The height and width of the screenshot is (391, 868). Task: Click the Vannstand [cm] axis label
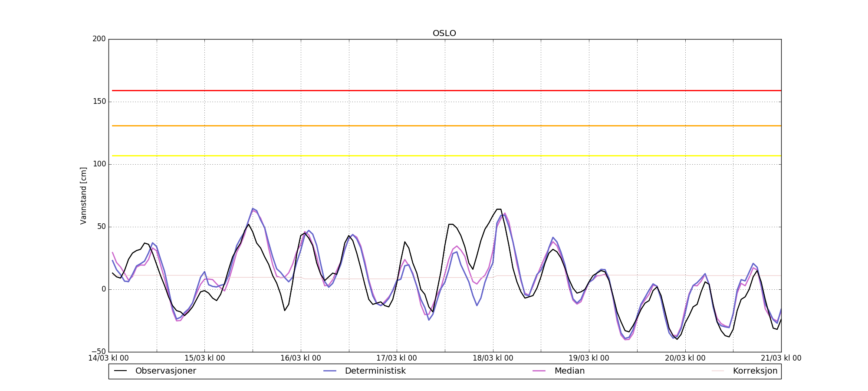click(83, 195)
